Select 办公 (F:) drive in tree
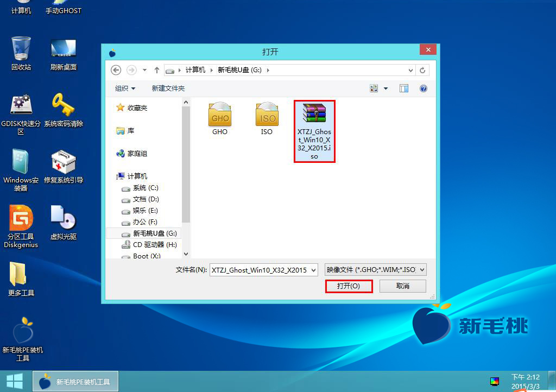 coord(140,222)
